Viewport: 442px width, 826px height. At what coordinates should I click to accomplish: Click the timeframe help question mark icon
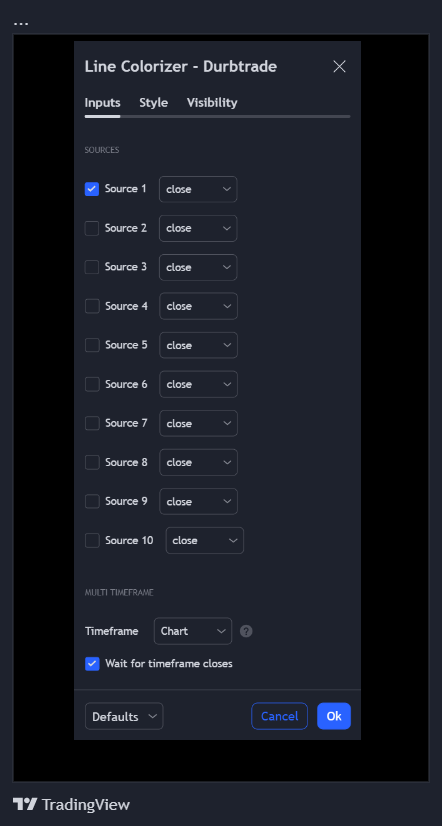[x=246, y=631]
